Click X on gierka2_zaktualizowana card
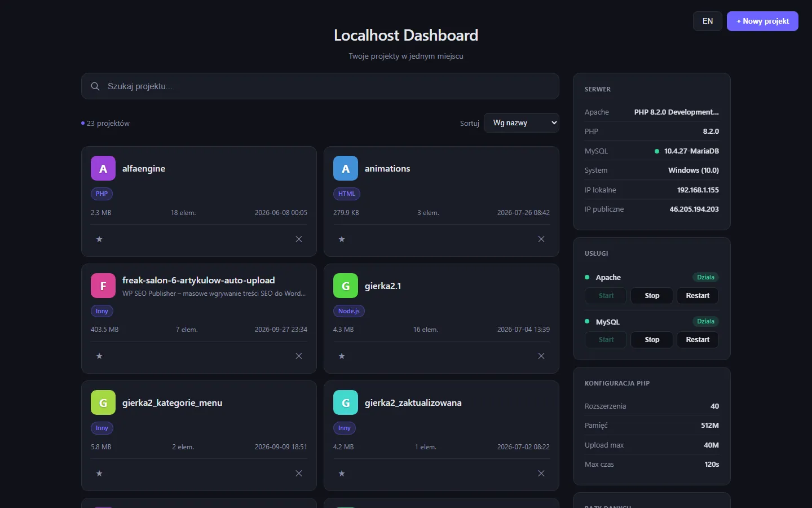Screen dimensions: 812x508 coord(541,474)
